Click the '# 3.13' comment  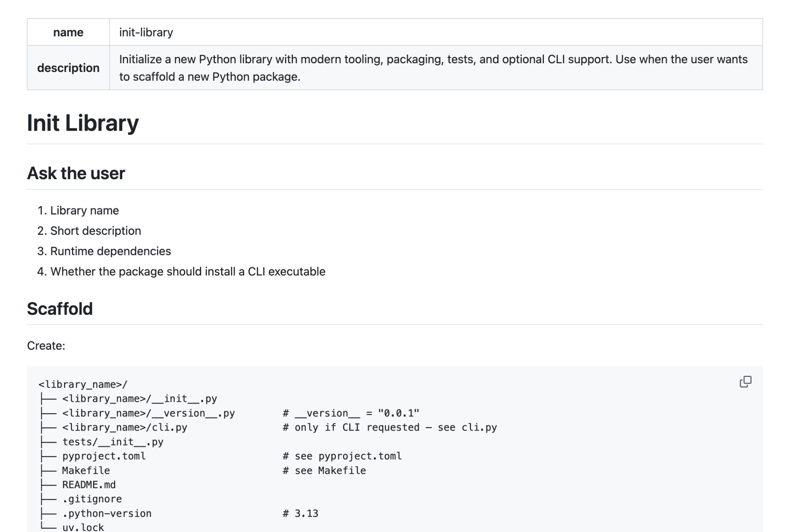(301, 513)
